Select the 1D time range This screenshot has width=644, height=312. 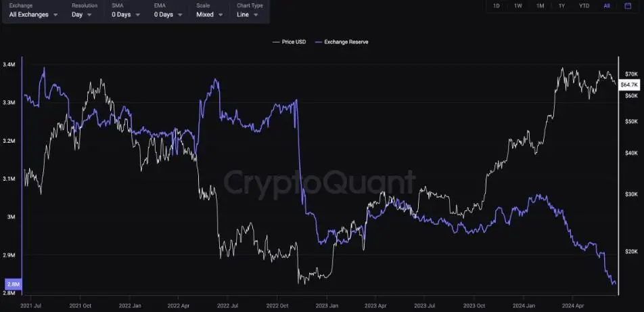pyautogui.click(x=496, y=6)
